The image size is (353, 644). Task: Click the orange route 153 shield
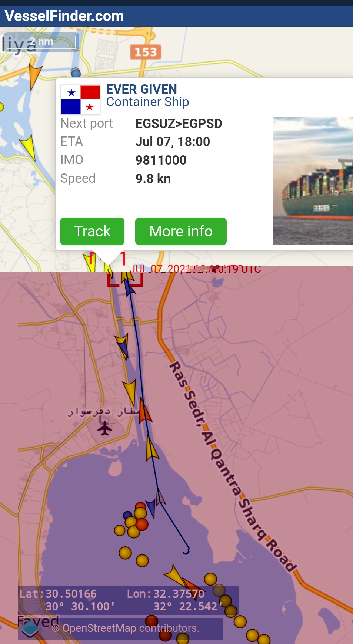click(x=146, y=52)
